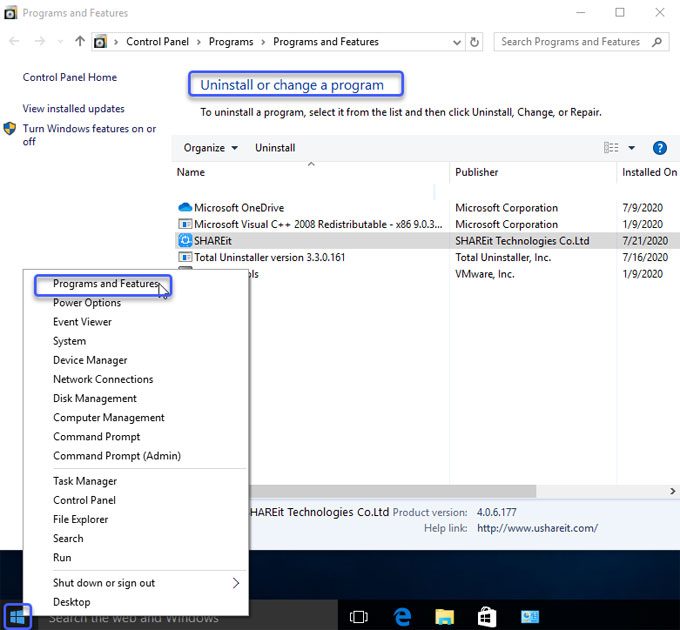Click the horizontal scrollbar right arrow
680x630 pixels.
(672, 491)
